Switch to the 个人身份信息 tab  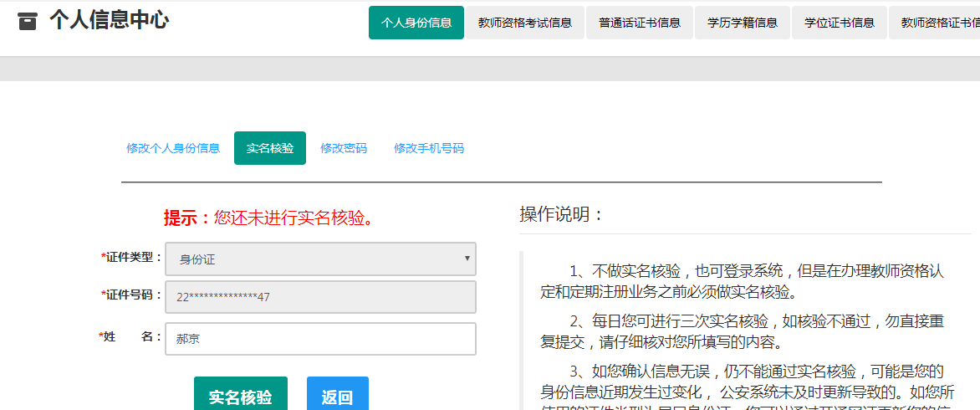click(x=416, y=23)
